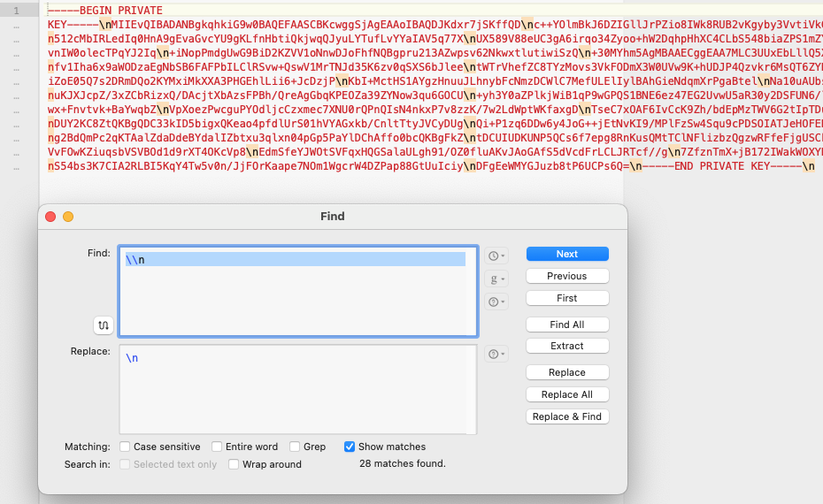This screenshot has width=823, height=504.
Task: Click the Next button
Action: point(567,254)
